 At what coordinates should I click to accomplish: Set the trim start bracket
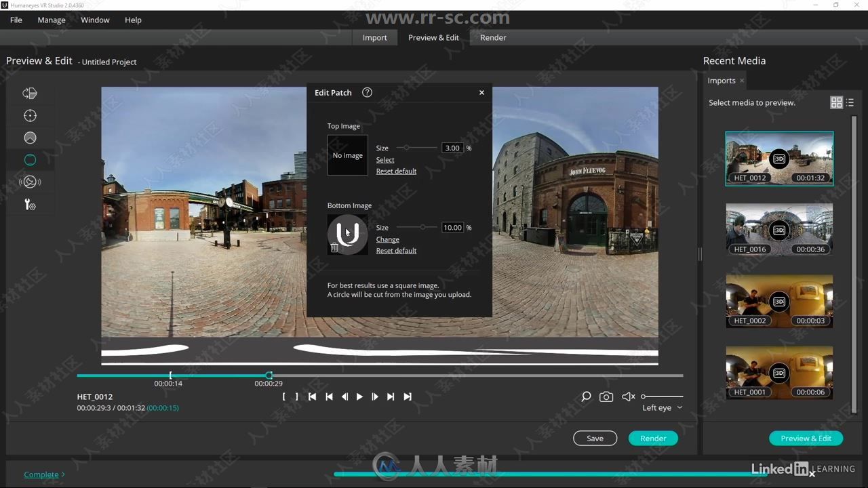[284, 396]
